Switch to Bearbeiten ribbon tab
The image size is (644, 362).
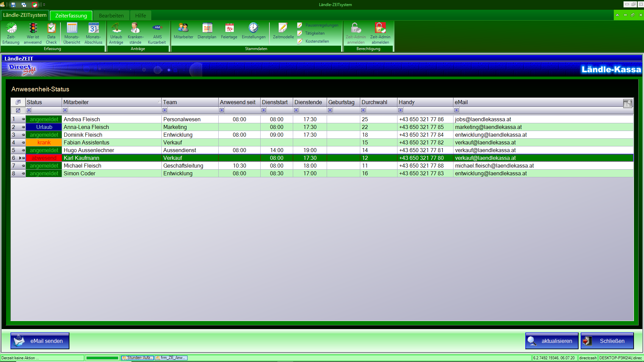click(x=111, y=15)
